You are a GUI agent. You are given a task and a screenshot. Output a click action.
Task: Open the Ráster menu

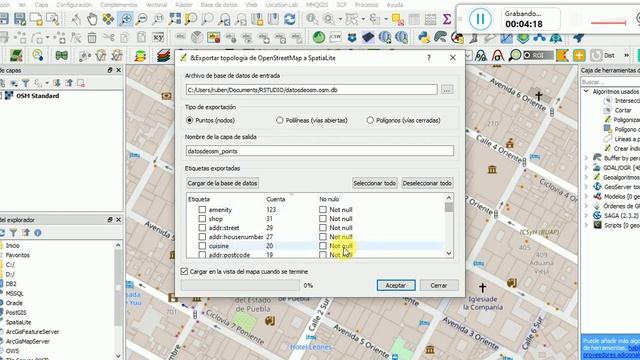pyautogui.click(x=184, y=4)
